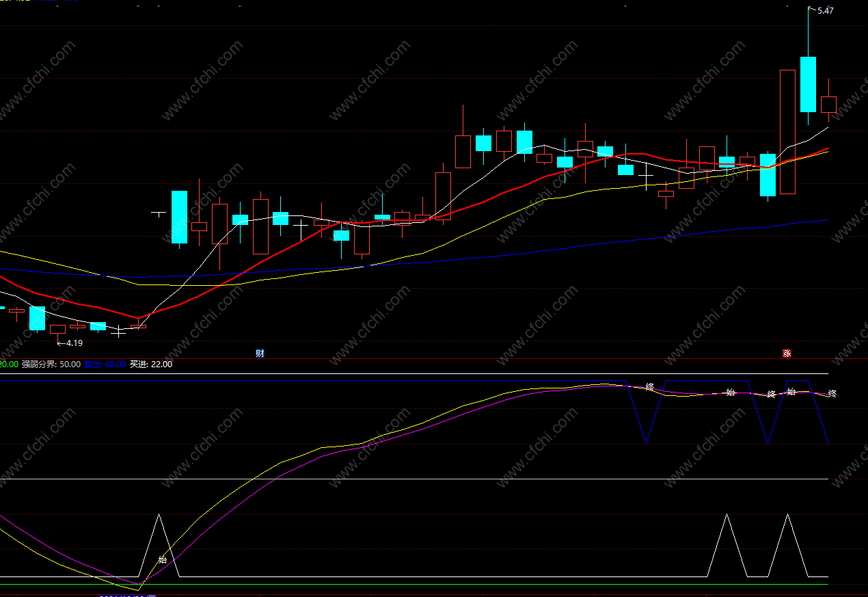This screenshot has width=868, height=597.
Task: Click the red 涨 marker
Action: (787, 354)
